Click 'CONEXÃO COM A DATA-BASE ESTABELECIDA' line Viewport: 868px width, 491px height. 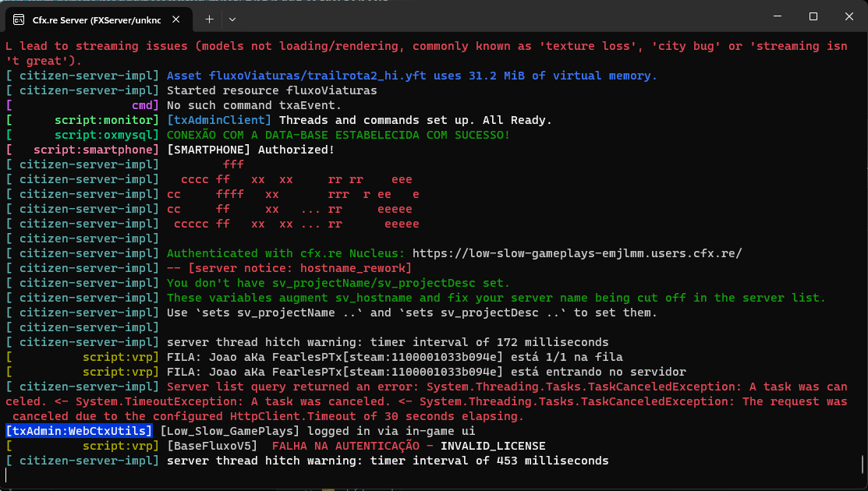click(338, 135)
